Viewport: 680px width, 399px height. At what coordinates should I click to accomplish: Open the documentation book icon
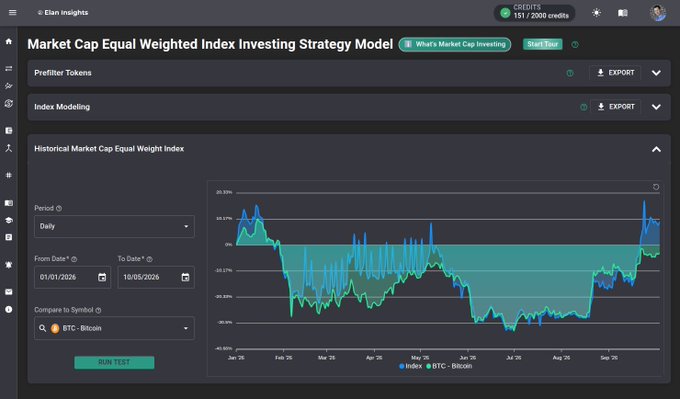pos(623,13)
